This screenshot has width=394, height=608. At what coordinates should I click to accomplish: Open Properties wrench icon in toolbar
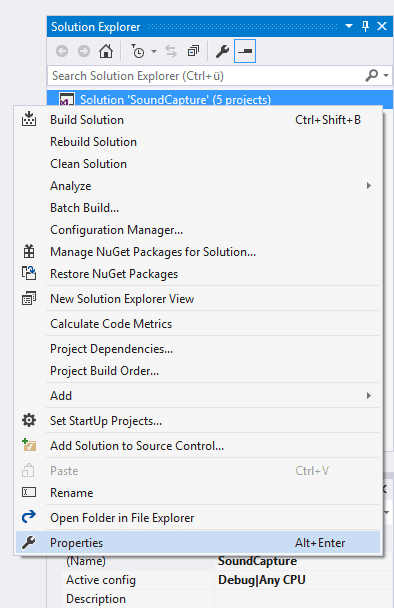pos(222,51)
